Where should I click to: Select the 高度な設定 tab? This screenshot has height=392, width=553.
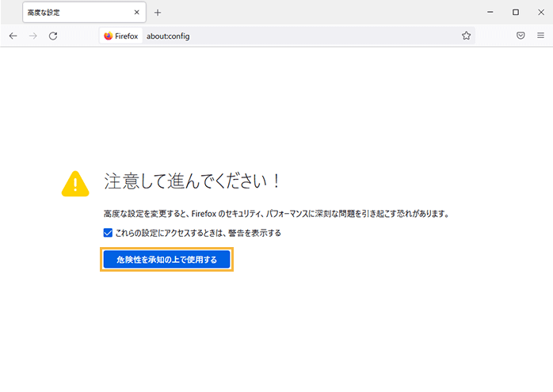[84, 13]
